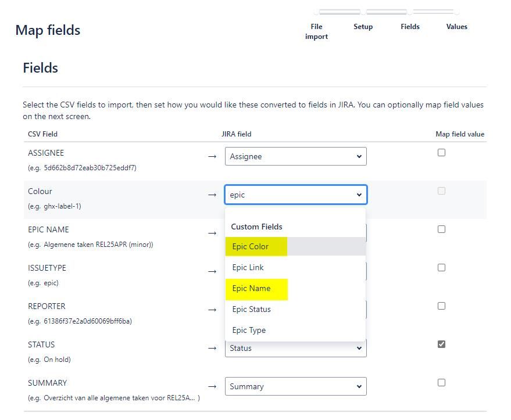The width and height of the screenshot is (511, 420).
Task: Click the ASSIGNEE row mapping arrow
Action: (x=212, y=157)
